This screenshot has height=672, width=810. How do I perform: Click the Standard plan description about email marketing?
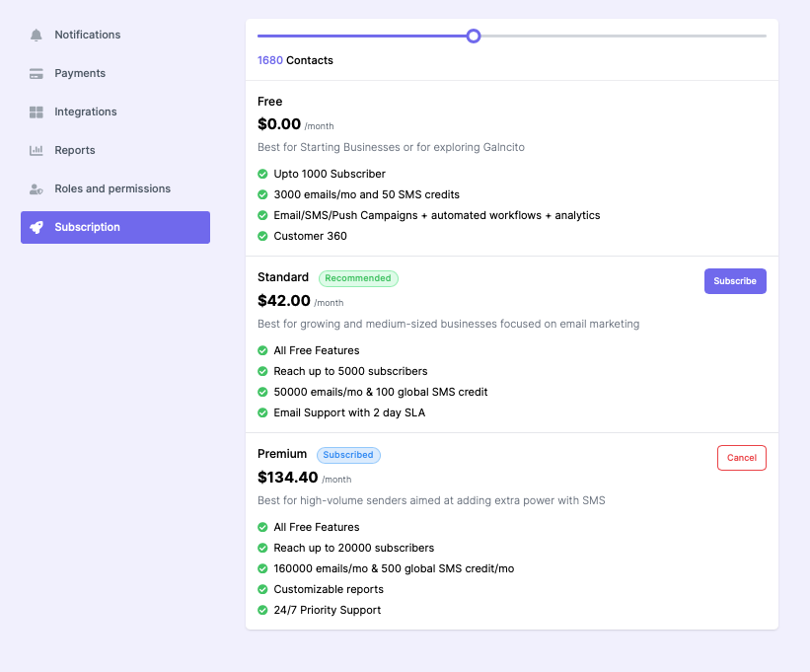click(x=448, y=324)
